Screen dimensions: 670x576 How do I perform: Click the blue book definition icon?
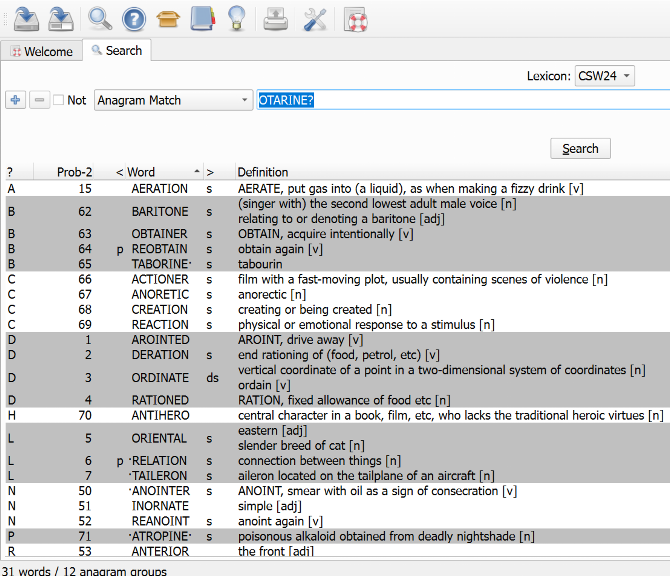[202, 18]
